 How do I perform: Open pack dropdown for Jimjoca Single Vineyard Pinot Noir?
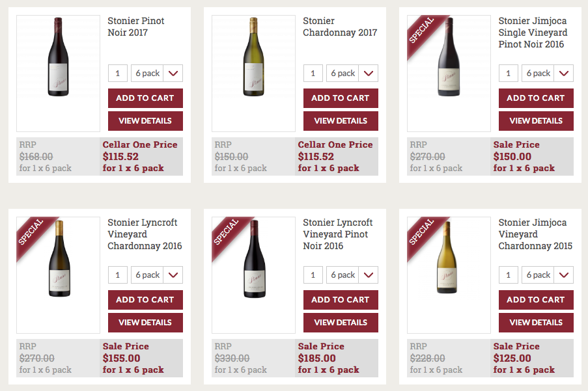pyautogui.click(x=547, y=74)
